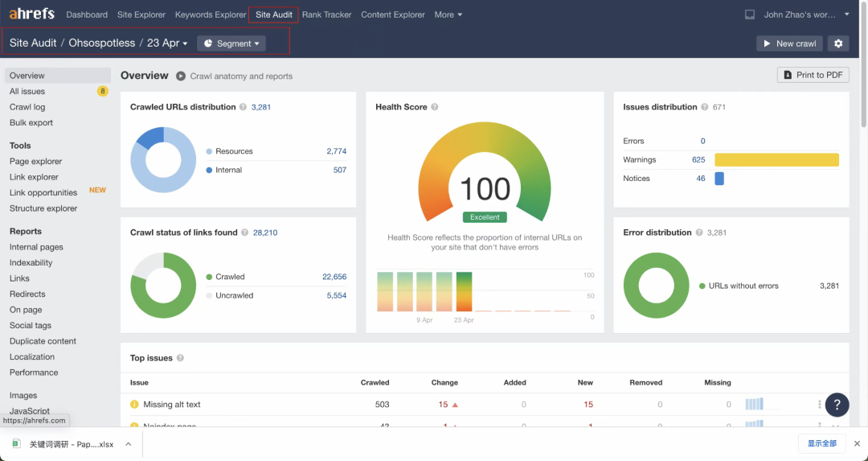Expand the 23 Apr crawl date dropdown
Screen dimensions: 868x461
point(167,43)
